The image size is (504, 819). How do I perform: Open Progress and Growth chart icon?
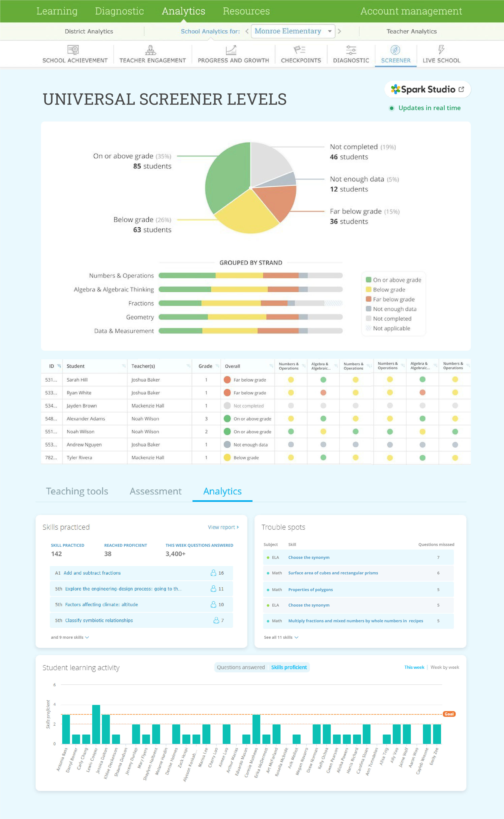pyautogui.click(x=231, y=50)
